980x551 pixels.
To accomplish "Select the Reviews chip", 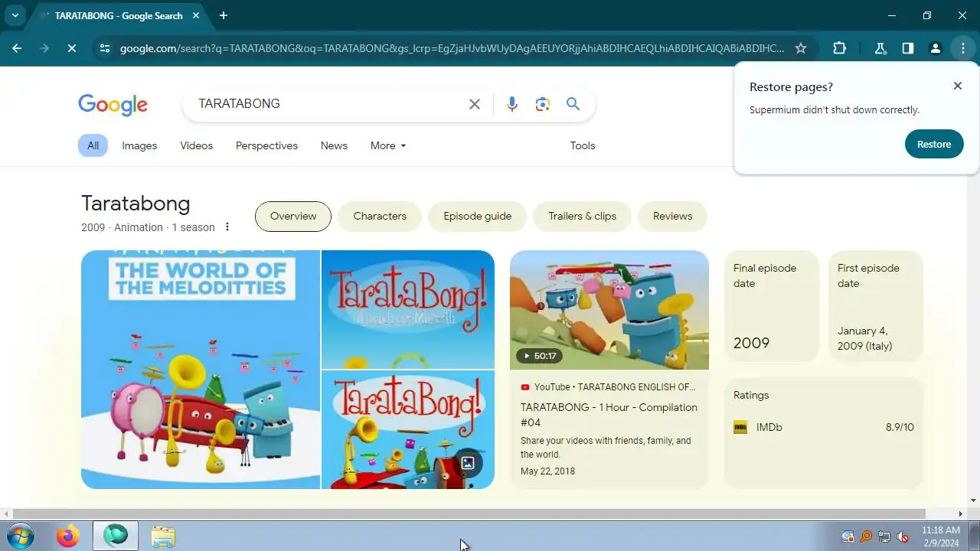I will click(x=672, y=216).
